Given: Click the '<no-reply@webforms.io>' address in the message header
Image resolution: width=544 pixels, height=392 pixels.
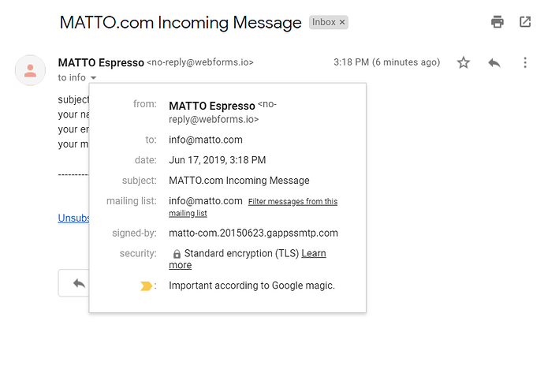Looking at the screenshot, I should pos(200,62).
